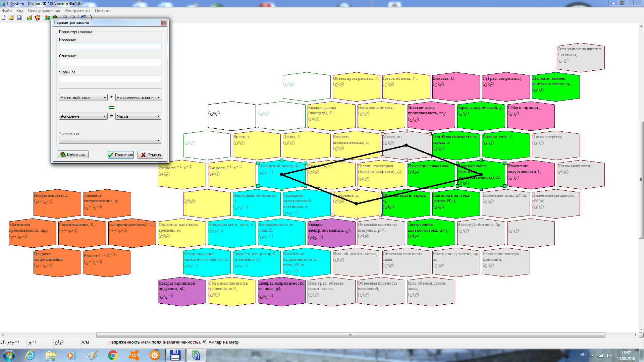
Task: Click the red parallelogram edit pencil icon
Action: point(38,17)
